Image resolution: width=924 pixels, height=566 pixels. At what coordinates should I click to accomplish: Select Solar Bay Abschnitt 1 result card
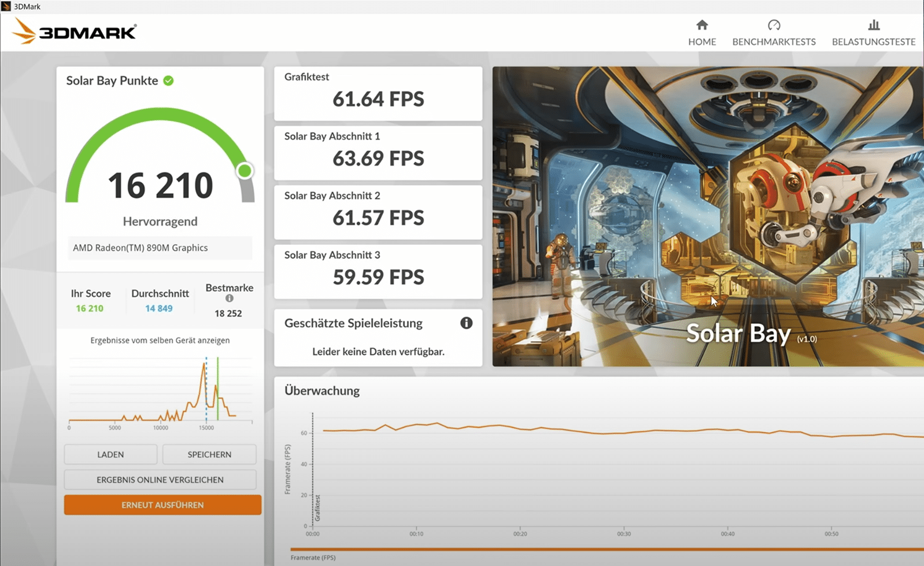click(x=378, y=153)
